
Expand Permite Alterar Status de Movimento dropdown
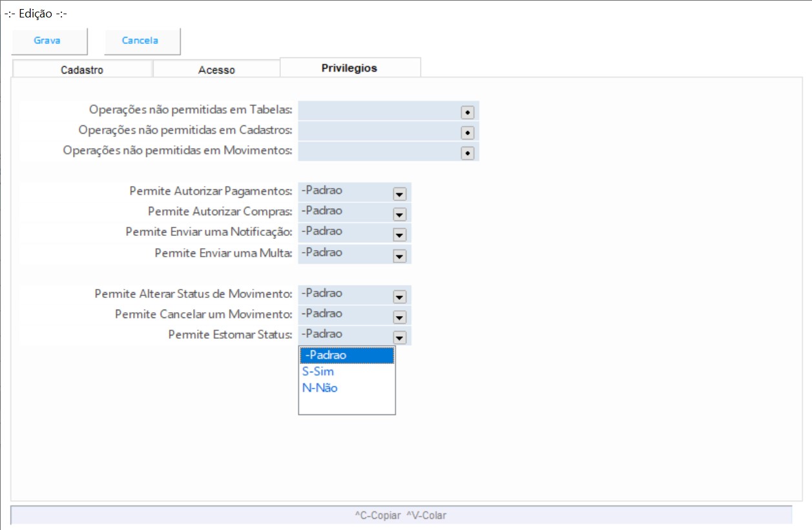tap(399, 297)
